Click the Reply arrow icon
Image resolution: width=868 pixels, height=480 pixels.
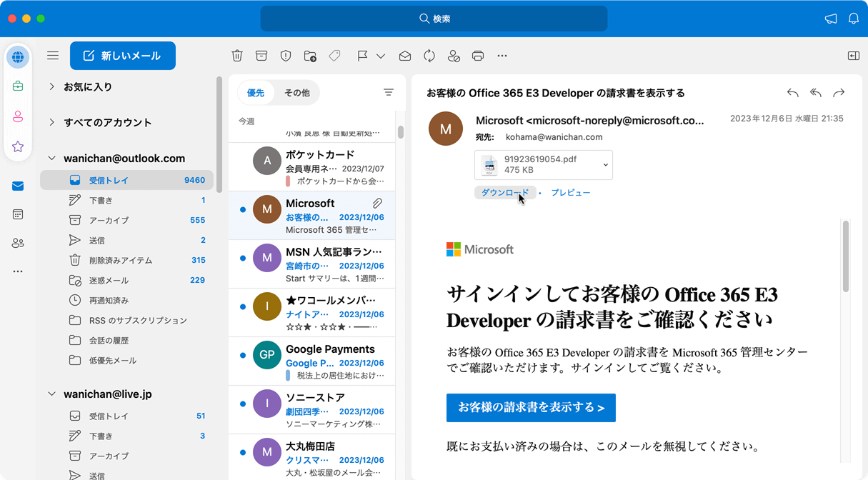(x=793, y=93)
